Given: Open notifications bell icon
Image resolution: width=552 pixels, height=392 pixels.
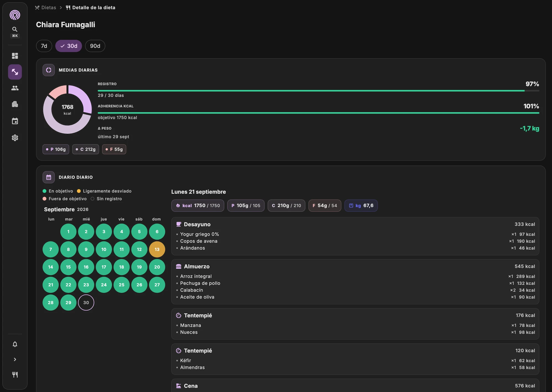Looking at the screenshot, I should [15, 344].
